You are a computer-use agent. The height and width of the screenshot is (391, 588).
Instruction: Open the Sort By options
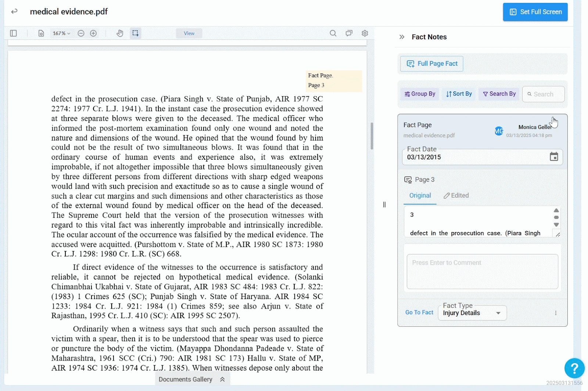pyautogui.click(x=459, y=94)
